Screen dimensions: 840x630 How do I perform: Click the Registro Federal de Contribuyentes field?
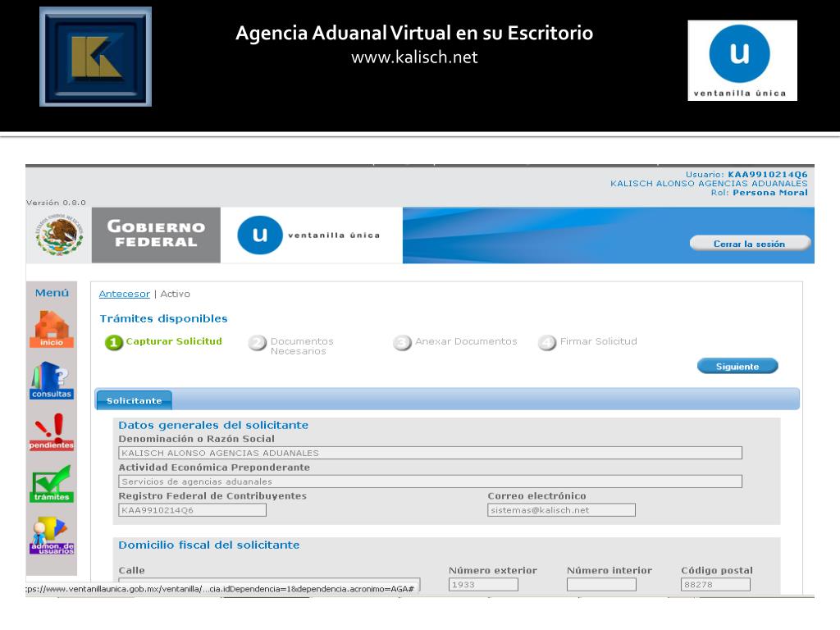coord(192,510)
